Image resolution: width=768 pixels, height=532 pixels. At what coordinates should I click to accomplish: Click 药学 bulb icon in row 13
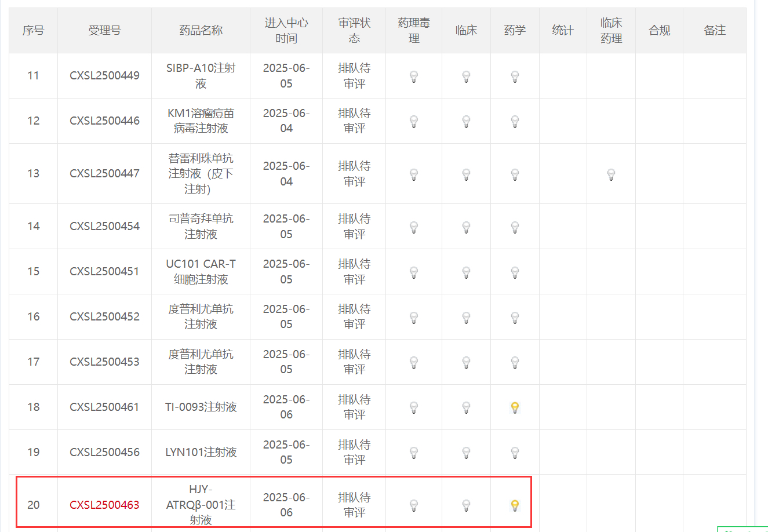click(515, 174)
